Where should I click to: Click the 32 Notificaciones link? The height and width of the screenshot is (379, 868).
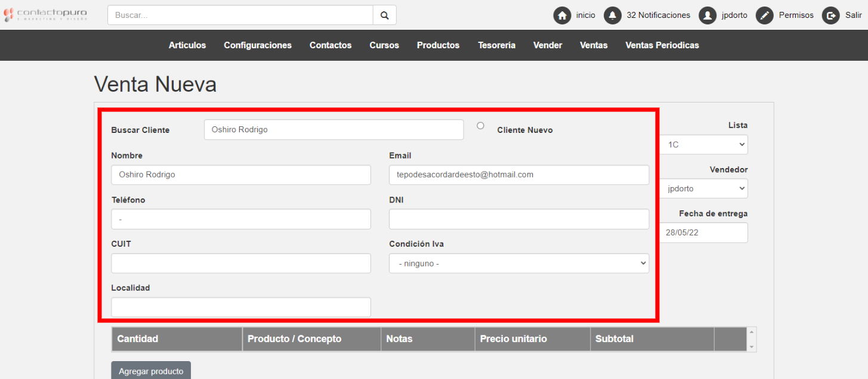[658, 15]
